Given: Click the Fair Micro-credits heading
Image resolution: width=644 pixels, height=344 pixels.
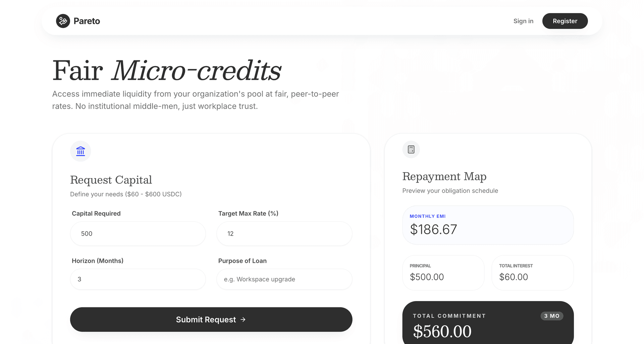Looking at the screenshot, I should click(167, 70).
